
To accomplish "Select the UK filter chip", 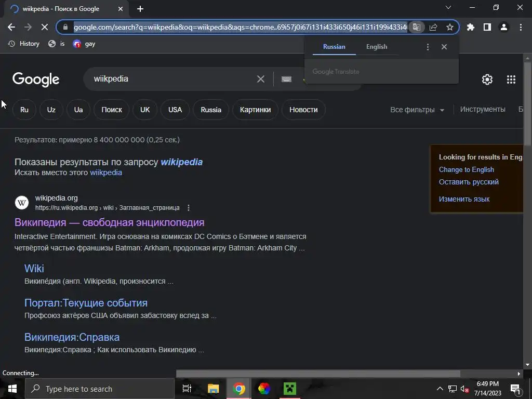I will point(145,110).
